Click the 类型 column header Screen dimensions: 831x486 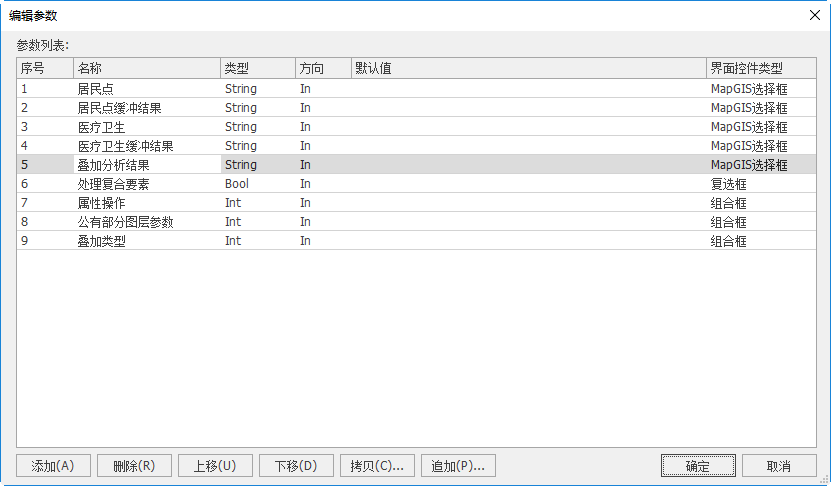[257, 68]
